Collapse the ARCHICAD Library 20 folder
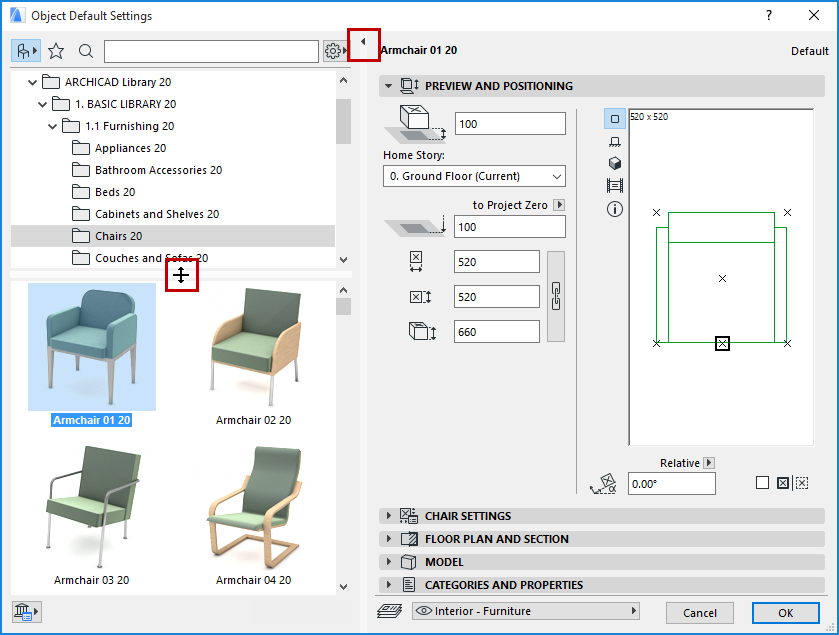 33,82
